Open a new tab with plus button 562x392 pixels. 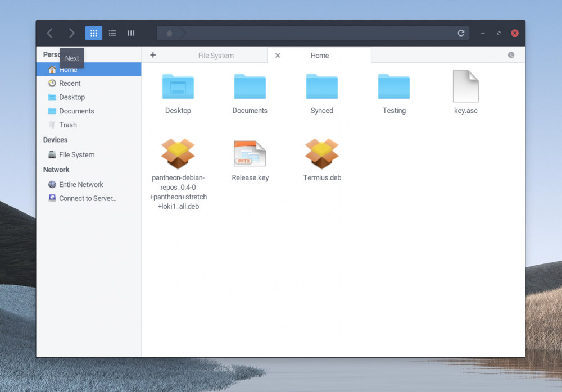pyautogui.click(x=153, y=55)
